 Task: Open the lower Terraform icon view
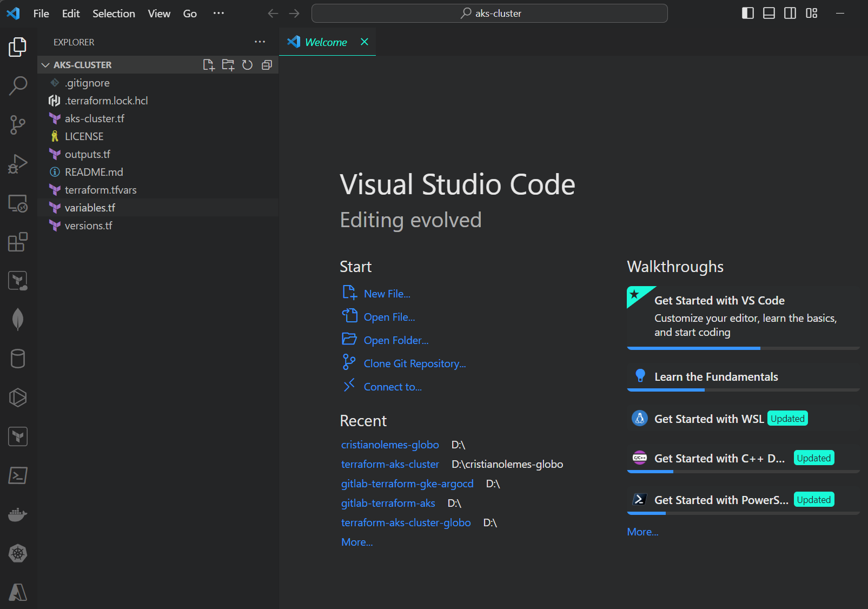tap(18, 436)
